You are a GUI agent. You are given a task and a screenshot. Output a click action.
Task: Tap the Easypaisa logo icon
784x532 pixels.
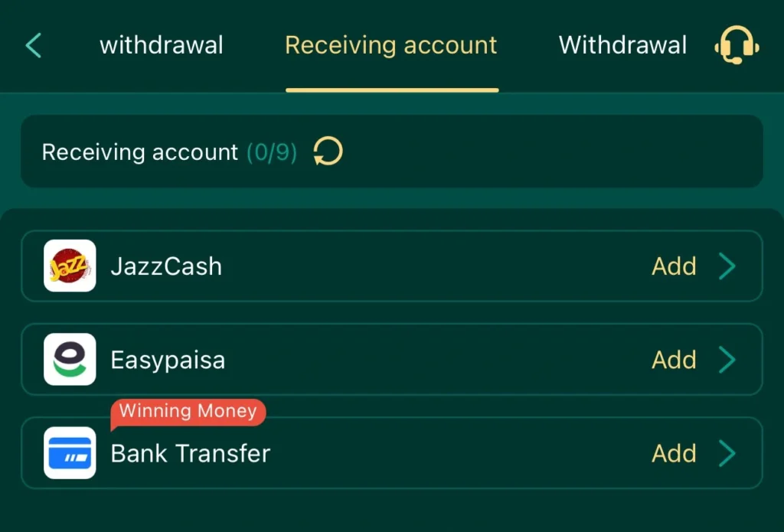(68, 360)
